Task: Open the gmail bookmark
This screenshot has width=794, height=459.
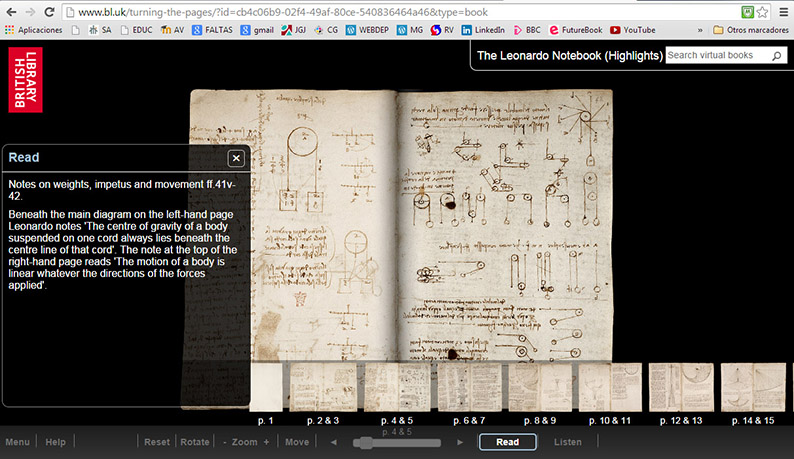Action: [257, 30]
